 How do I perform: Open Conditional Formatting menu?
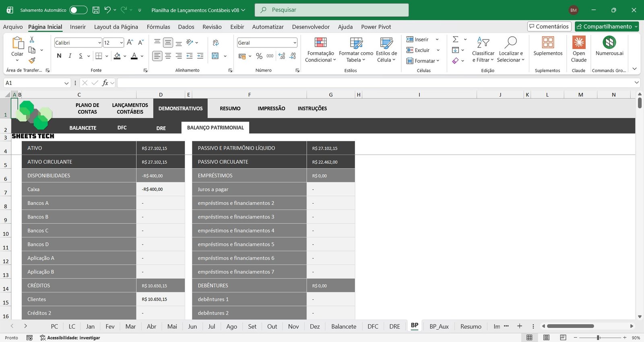[320, 50]
